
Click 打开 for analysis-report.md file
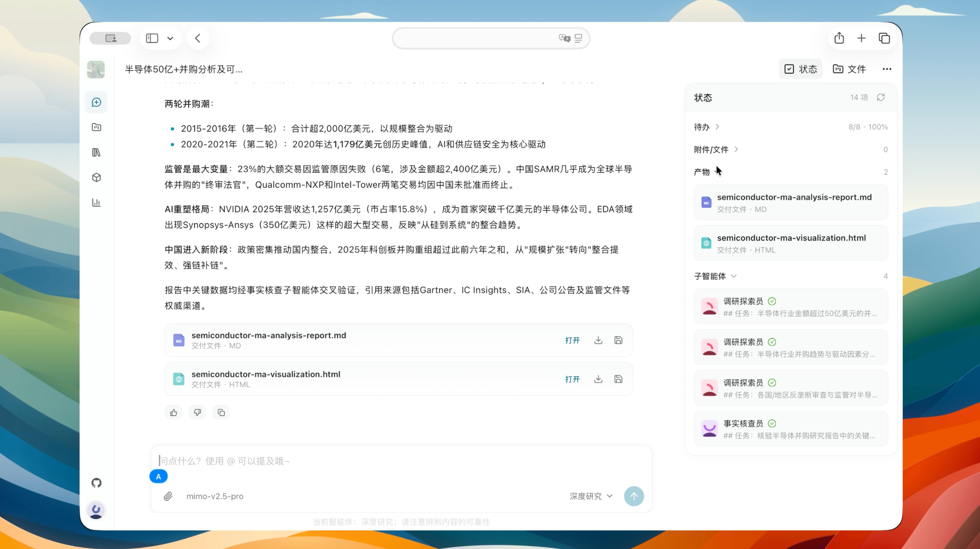point(572,340)
